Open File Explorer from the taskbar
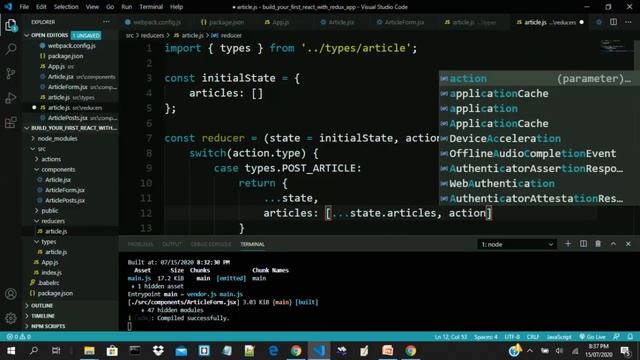The height and width of the screenshot is (360, 640). coord(89,351)
